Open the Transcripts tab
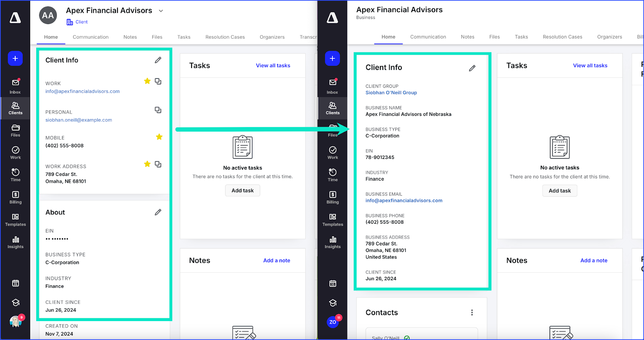644x340 pixels. pyautogui.click(x=308, y=37)
